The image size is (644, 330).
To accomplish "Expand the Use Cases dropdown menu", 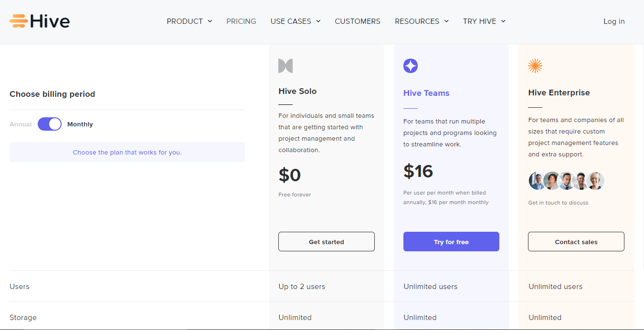I will pos(295,21).
